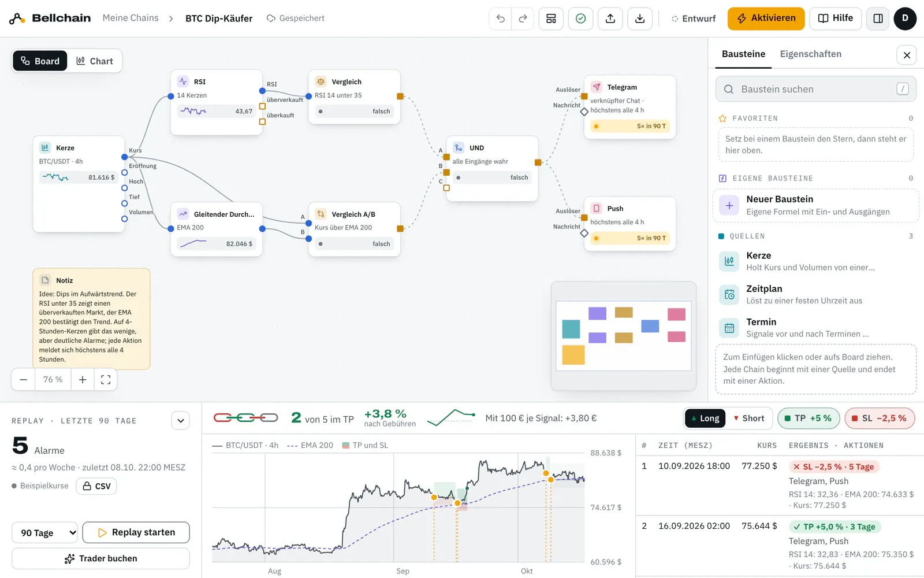This screenshot has width=924, height=578.
Task: Click the Telegram node icon
Action: pyautogui.click(x=597, y=87)
